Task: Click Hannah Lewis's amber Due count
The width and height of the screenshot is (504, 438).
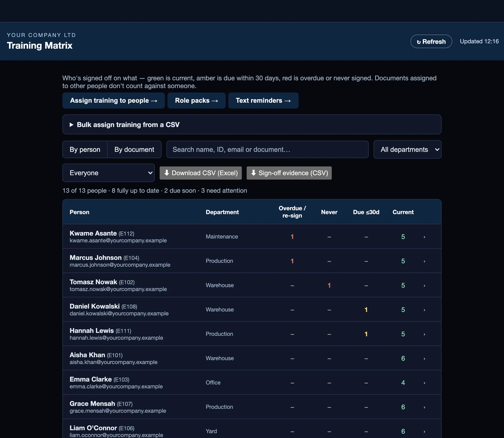Action: click(x=366, y=334)
